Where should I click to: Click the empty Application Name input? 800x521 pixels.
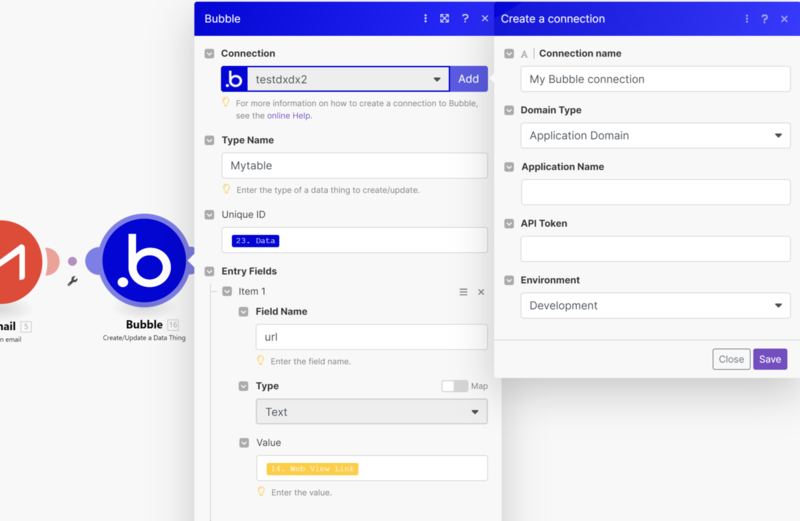pos(656,192)
